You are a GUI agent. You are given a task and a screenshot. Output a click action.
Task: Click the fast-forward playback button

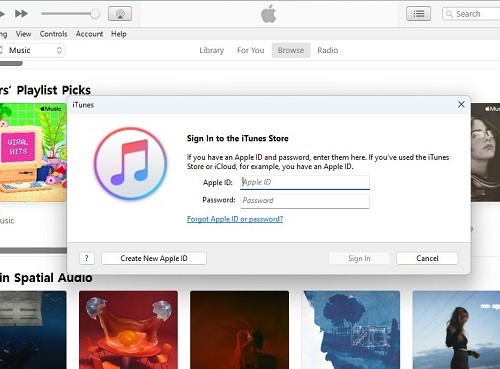pos(21,14)
